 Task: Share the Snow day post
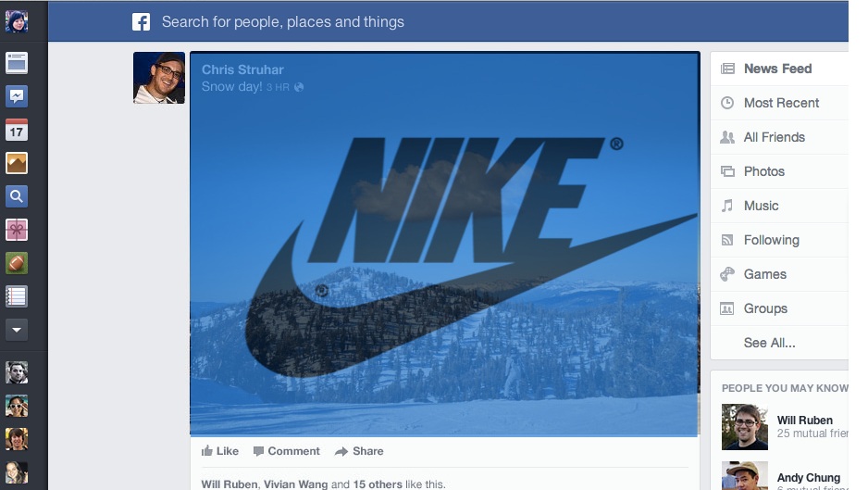pos(359,451)
